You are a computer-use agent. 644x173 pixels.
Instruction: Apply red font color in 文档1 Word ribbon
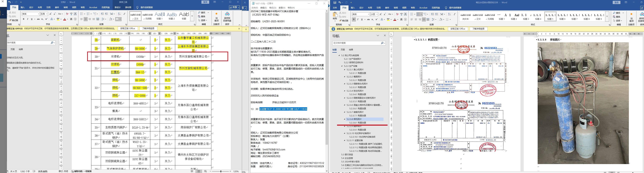click(x=64, y=19)
